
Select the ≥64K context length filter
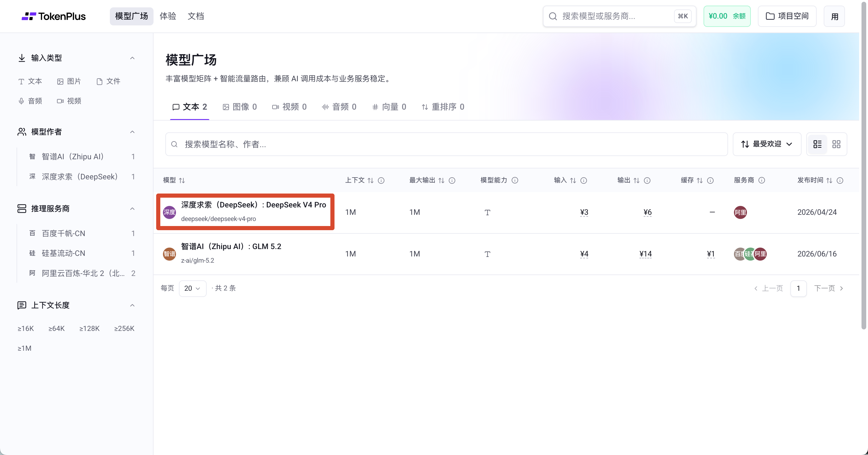[x=57, y=329]
